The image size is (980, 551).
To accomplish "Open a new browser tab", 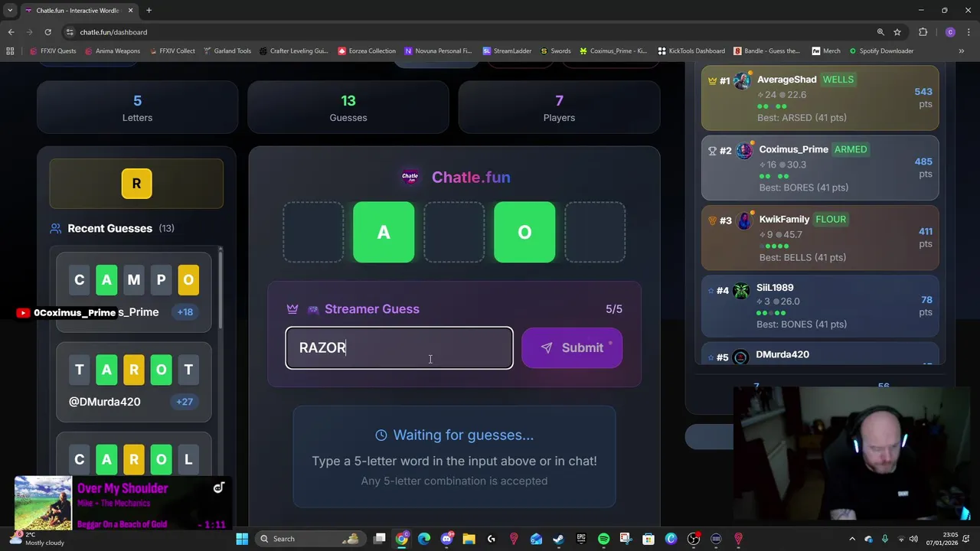I will click(x=149, y=10).
